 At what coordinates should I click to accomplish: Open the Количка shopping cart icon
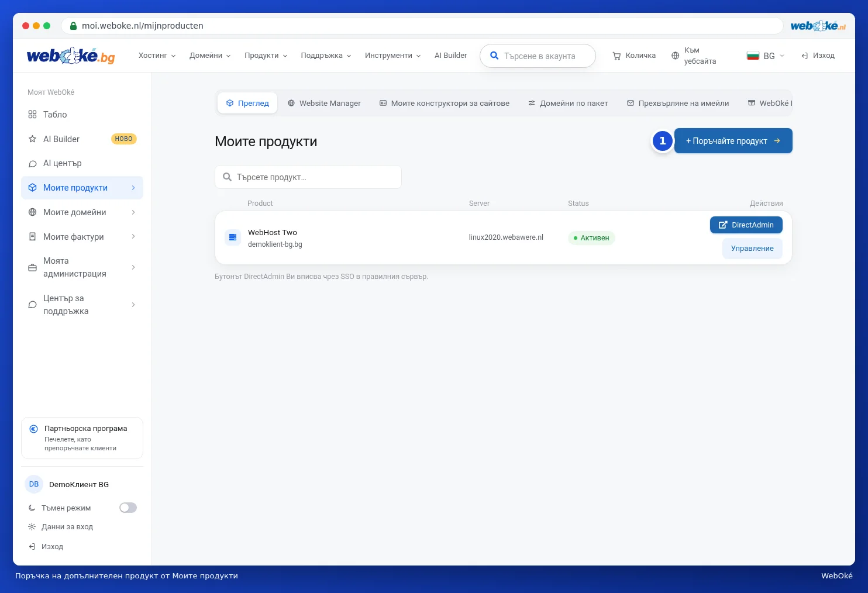pyautogui.click(x=616, y=56)
